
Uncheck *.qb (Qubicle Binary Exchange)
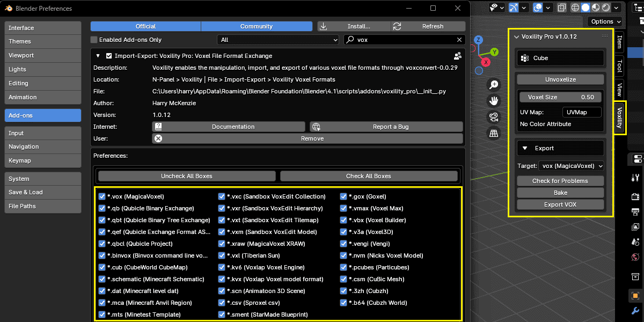[102, 208]
